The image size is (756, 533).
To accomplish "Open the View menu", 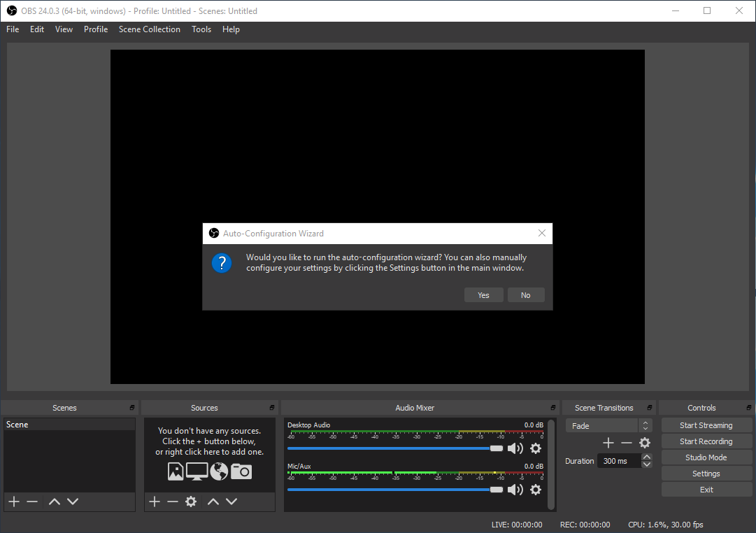I will [64, 29].
